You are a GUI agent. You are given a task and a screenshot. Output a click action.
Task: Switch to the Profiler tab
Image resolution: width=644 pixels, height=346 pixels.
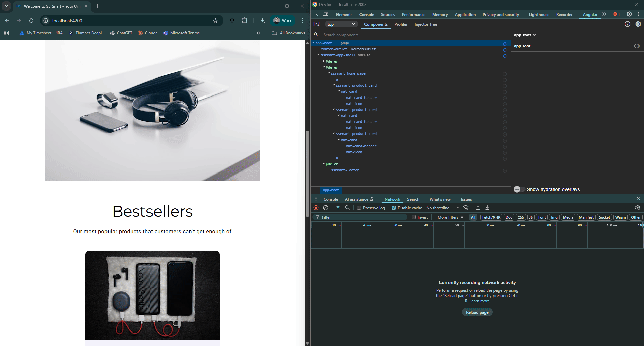(401, 24)
